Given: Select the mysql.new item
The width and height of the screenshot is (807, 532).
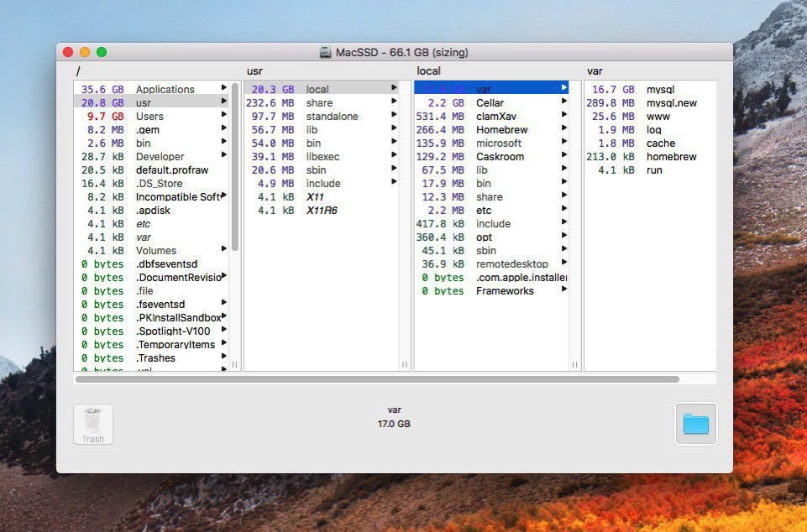Looking at the screenshot, I should point(671,102).
